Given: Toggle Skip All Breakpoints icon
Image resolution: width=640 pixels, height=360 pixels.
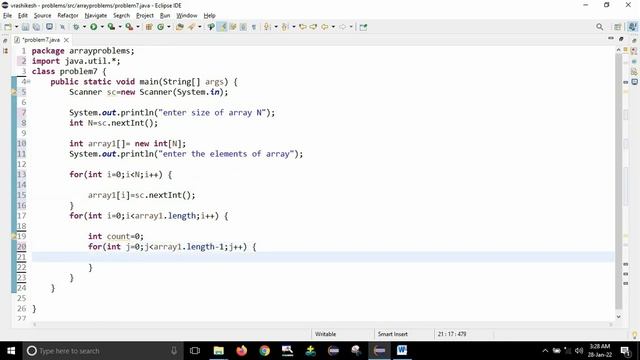Looking at the screenshot, I should coord(62,27).
